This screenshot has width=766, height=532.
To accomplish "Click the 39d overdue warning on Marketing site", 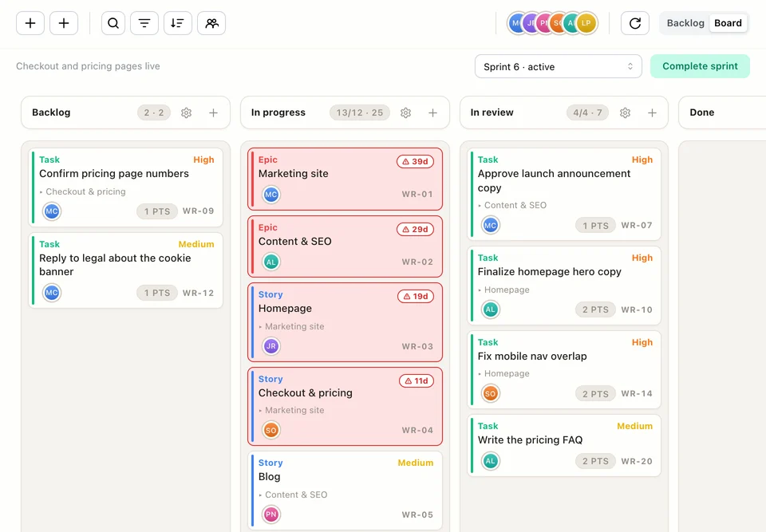I will (x=415, y=161).
